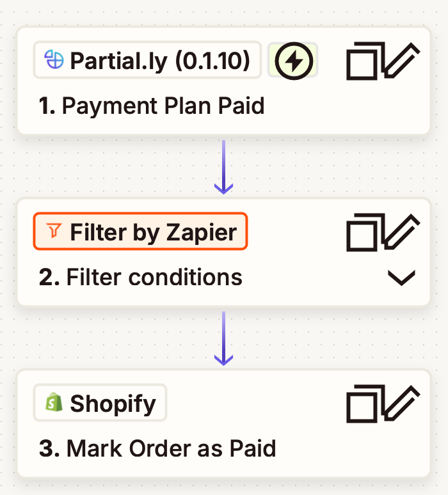
Task: Click the Partial.ly globe logo icon
Action: 54,61
